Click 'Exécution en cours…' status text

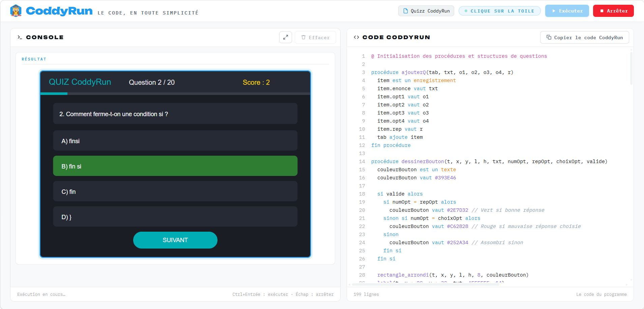point(41,294)
